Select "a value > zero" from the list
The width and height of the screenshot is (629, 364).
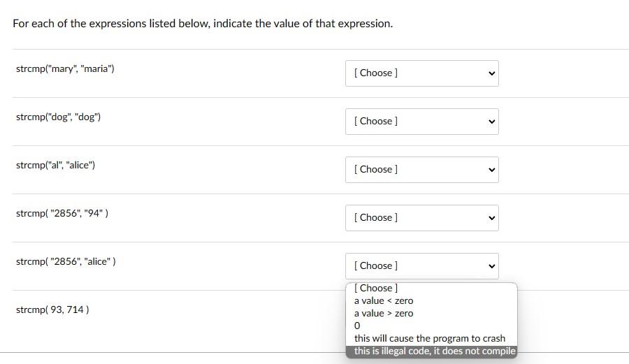(384, 314)
